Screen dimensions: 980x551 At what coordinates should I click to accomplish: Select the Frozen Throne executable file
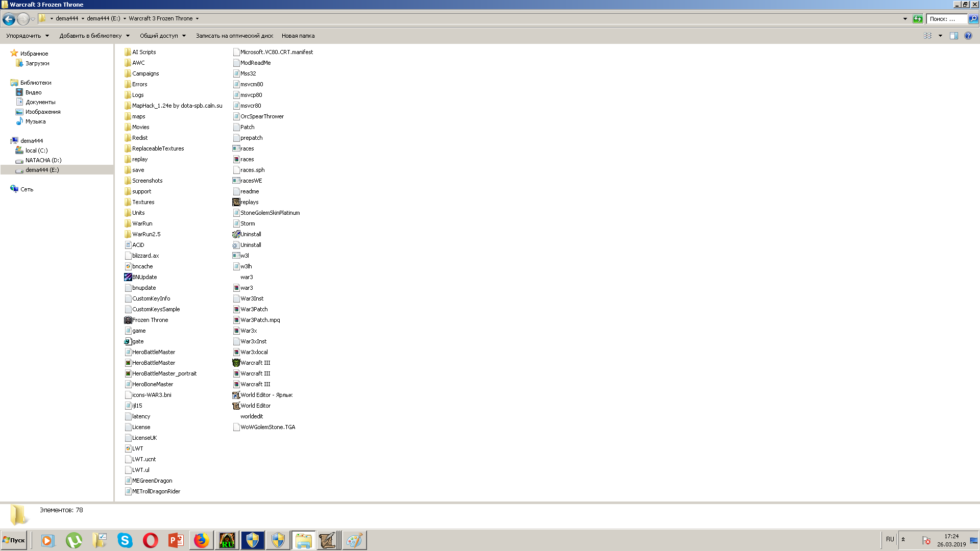pyautogui.click(x=150, y=320)
